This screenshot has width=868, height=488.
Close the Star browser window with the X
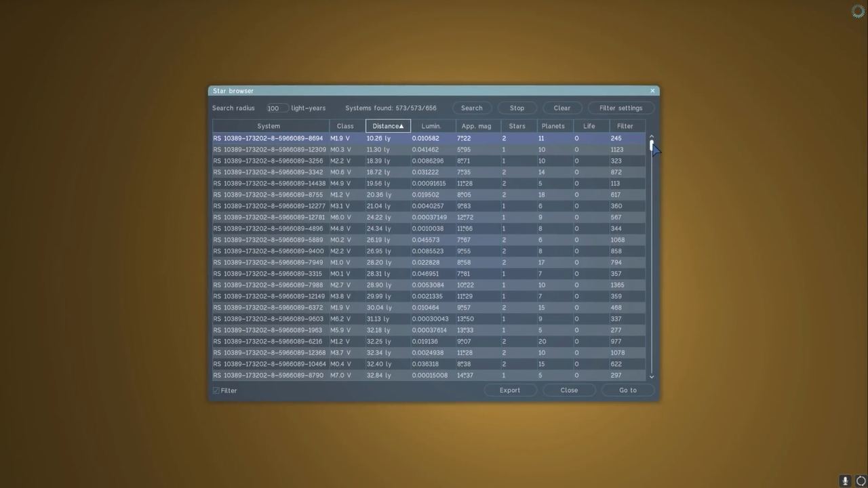point(652,91)
